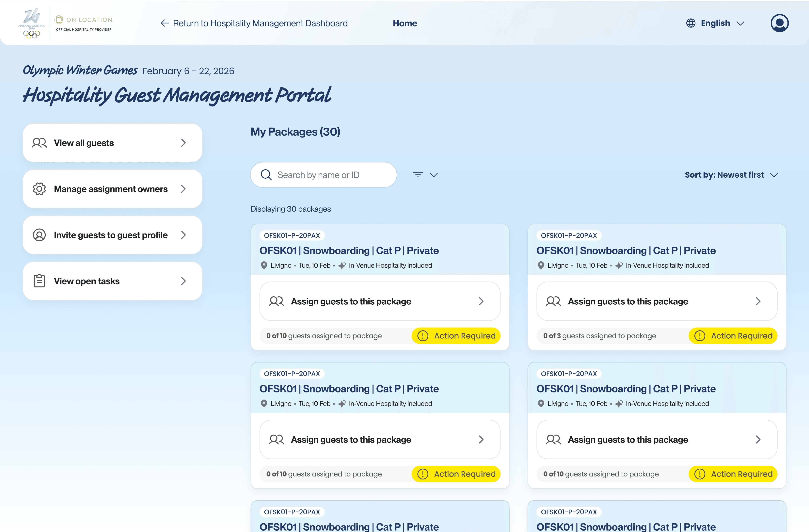Click the Livigno location pin on first card
Image resolution: width=809 pixels, height=532 pixels.
[x=264, y=265]
